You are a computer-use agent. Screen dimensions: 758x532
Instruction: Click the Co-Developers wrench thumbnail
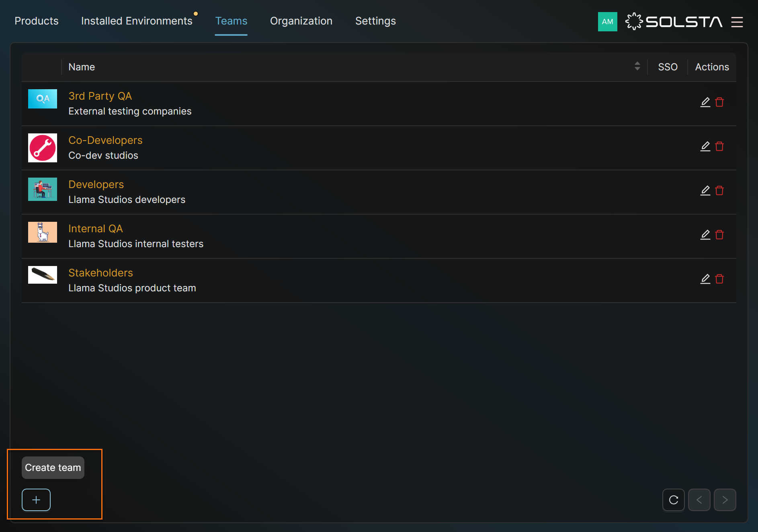(43, 148)
